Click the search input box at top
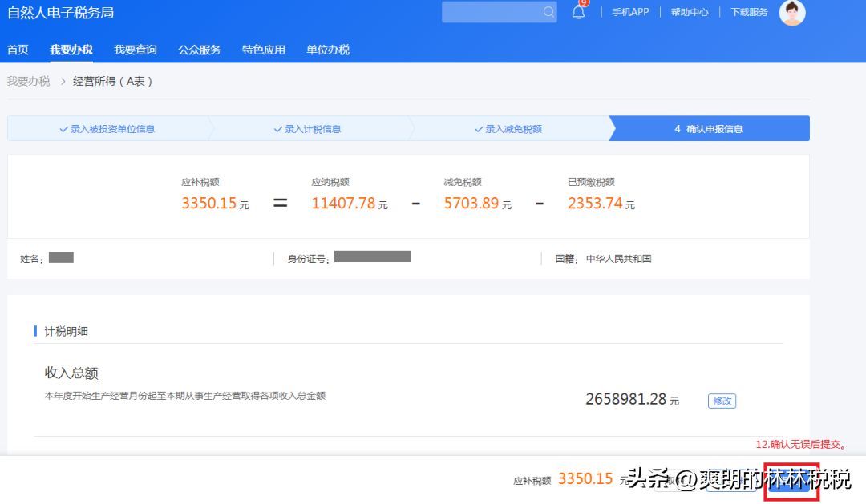Screen dimensions: 866x504 [x=493, y=13]
